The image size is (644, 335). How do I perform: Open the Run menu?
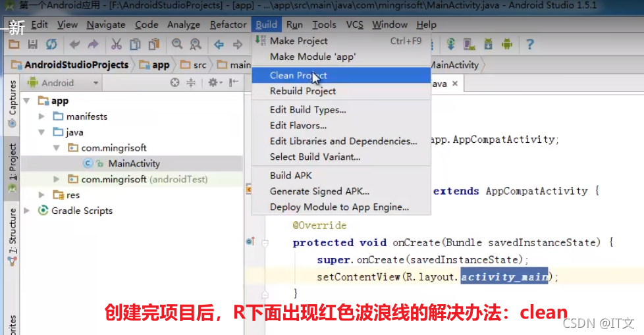[x=294, y=24]
